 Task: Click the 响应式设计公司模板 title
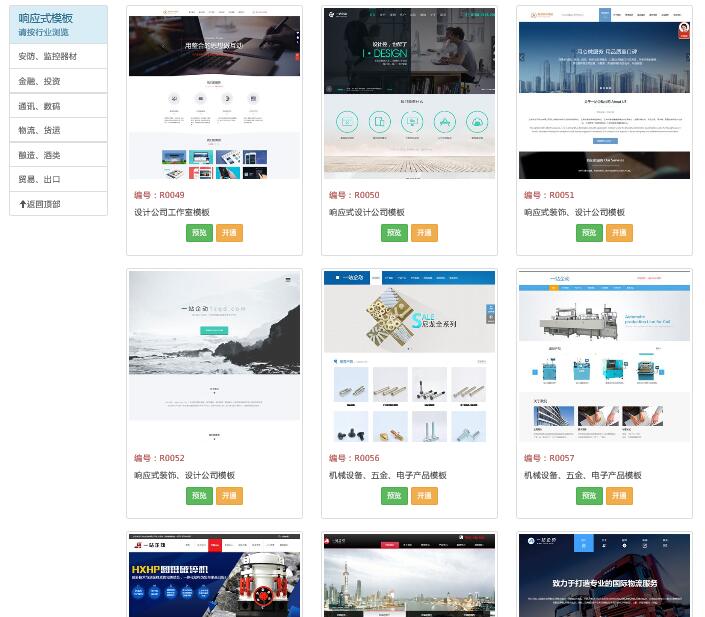coord(367,212)
